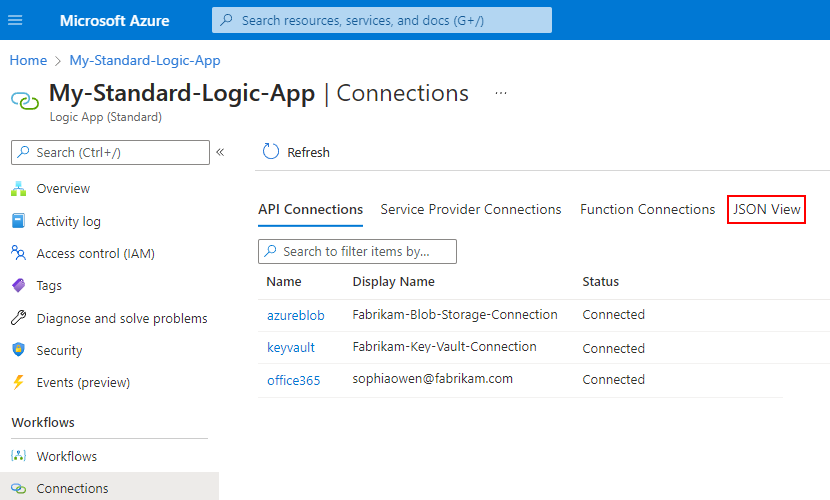The width and height of the screenshot is (830, 500).
Task: Open Security settings in sidebar
Action: 59,351
